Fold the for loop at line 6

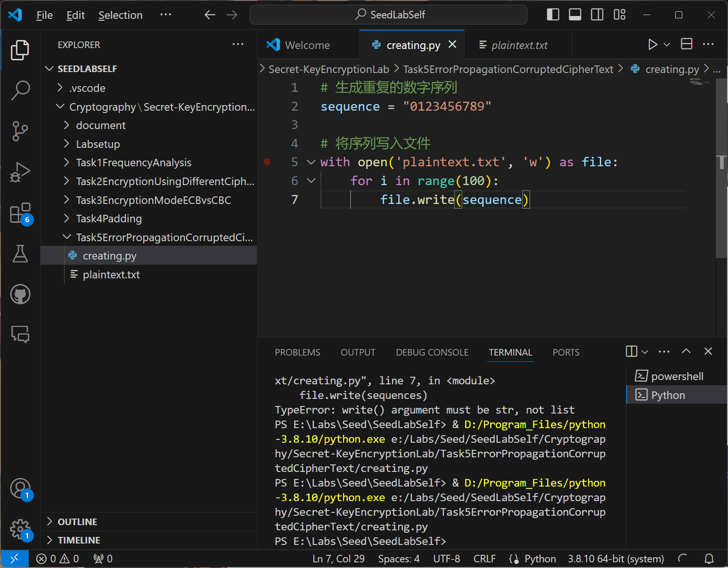[x=311, y=181]
